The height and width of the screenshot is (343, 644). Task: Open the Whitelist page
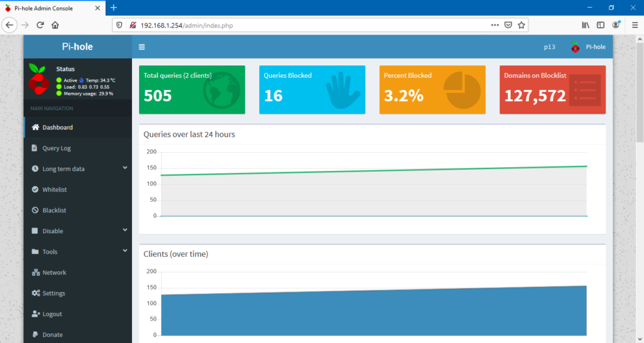click(x=54, y=190)
